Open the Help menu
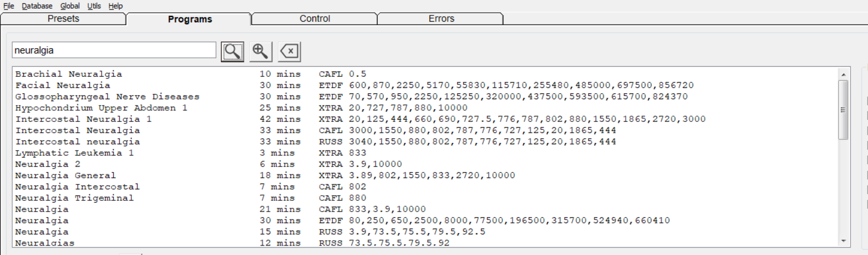868x255 pixels. (115, 6)
